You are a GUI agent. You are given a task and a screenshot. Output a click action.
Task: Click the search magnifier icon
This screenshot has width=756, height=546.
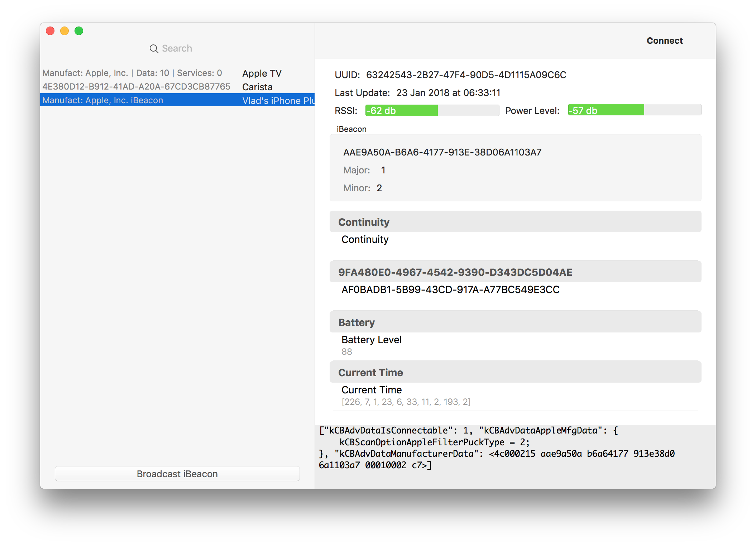(x=154, y=48)
